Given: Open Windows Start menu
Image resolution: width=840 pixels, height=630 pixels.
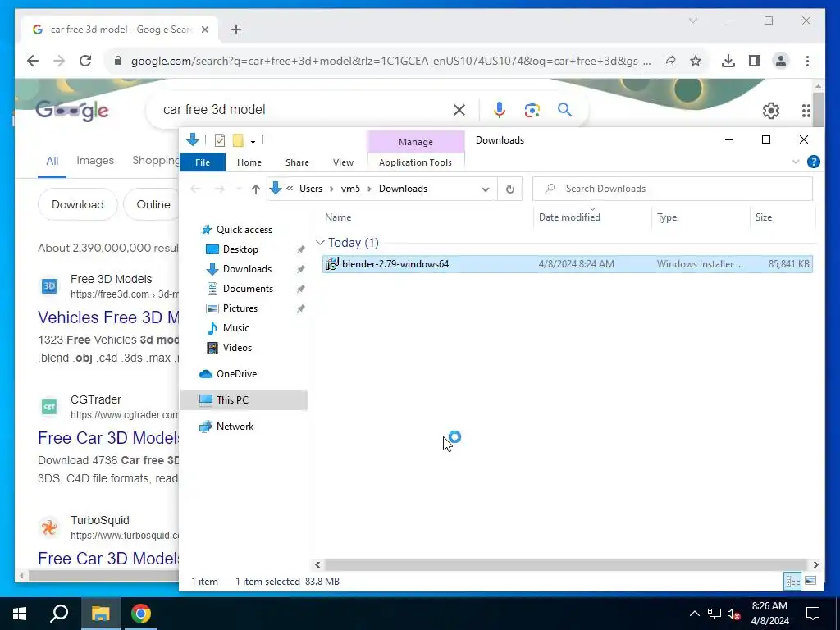Looking at the screenshot, I should coord(20,614).
